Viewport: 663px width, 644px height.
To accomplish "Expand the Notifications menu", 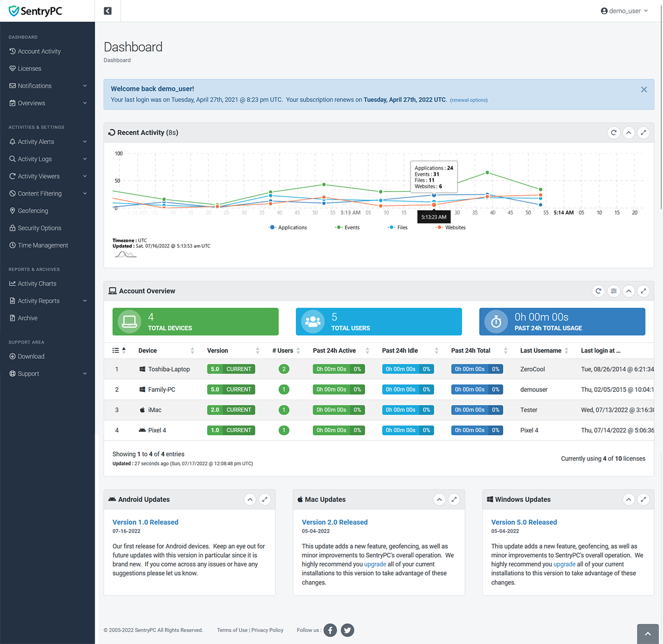I will [x=48, y=86].
